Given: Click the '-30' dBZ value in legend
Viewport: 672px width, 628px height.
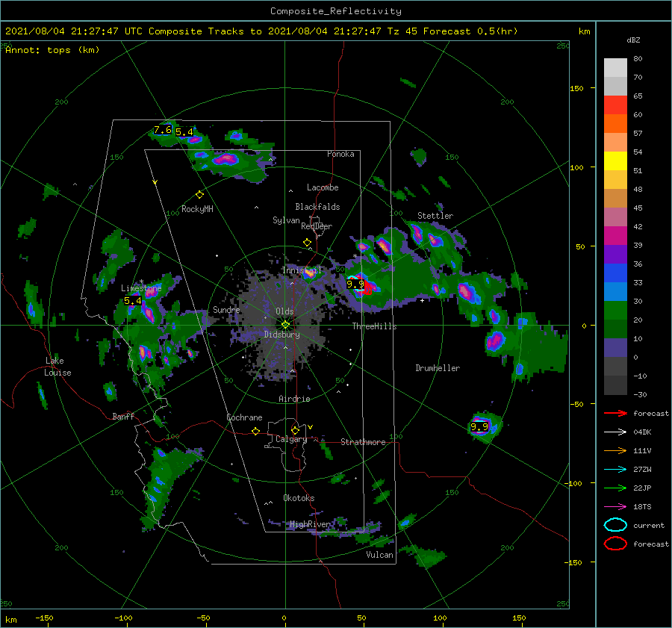Looking at the screenshot, I should tap(640, 394).
